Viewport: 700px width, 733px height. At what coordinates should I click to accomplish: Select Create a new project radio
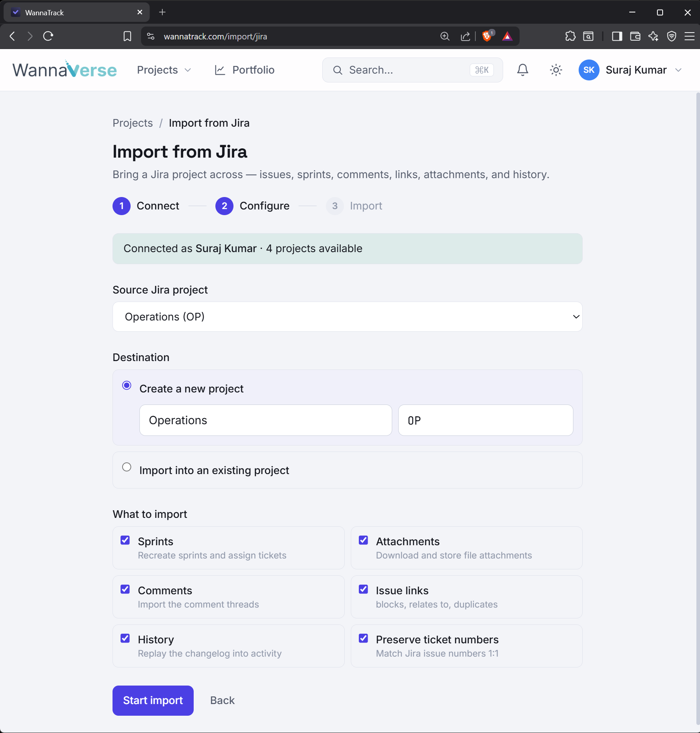coord(127,386)
